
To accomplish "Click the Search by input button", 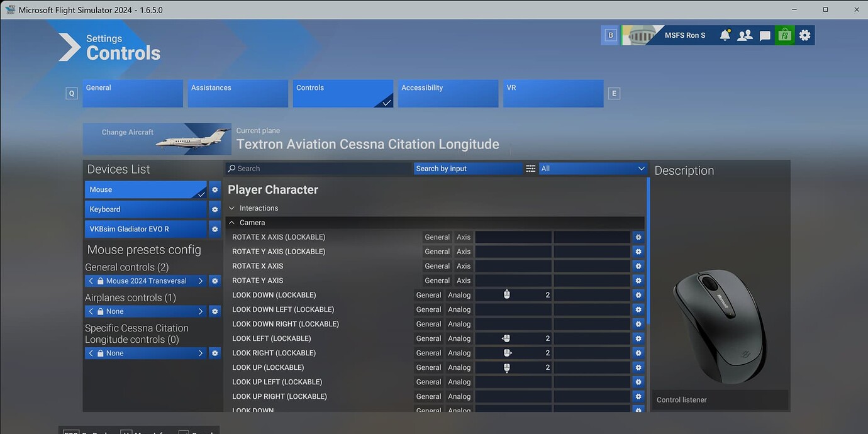I will pos(468,169).
